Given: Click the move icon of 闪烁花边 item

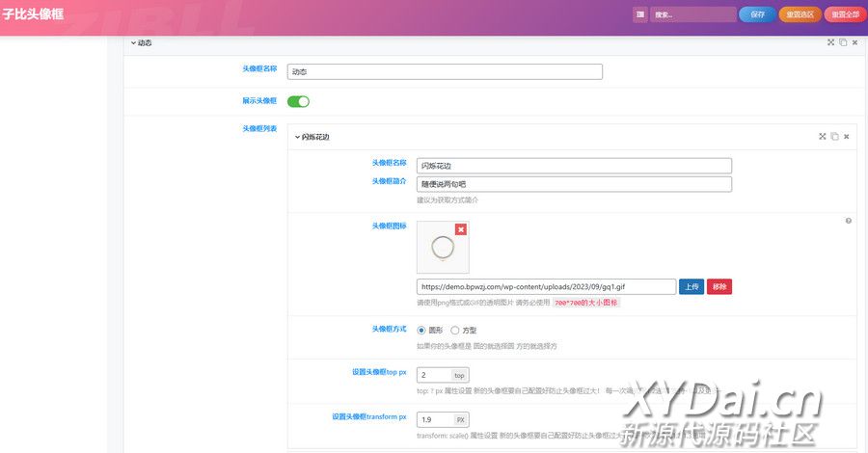Looking at the screenshot, I should 823,137.
